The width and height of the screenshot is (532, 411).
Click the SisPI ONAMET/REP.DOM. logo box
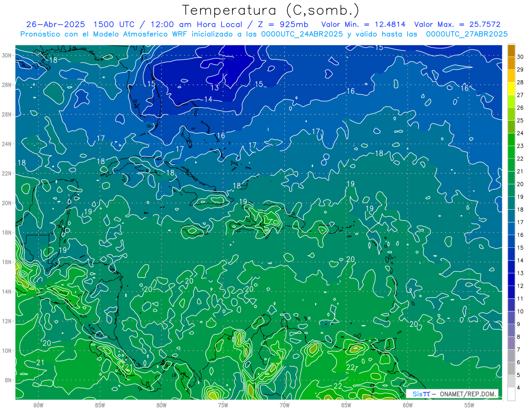tap(452, 394)
